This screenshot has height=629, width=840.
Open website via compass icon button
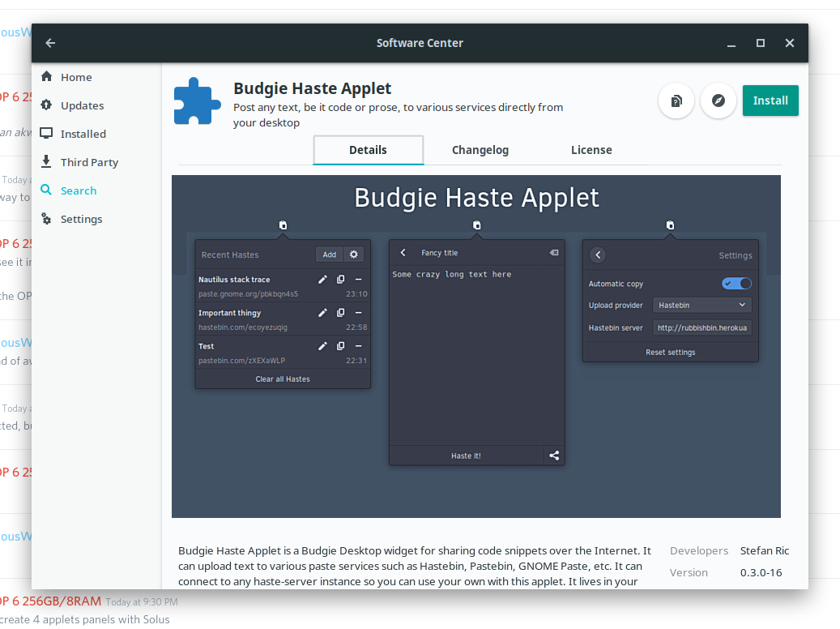tap(718, 101)
